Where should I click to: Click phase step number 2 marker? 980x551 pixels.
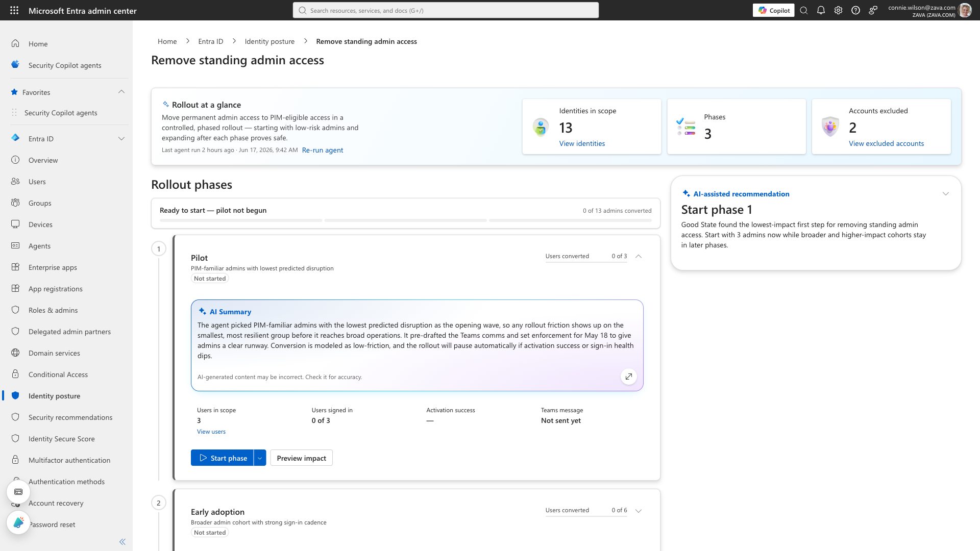pyautogui.click(x=159, y=503)
